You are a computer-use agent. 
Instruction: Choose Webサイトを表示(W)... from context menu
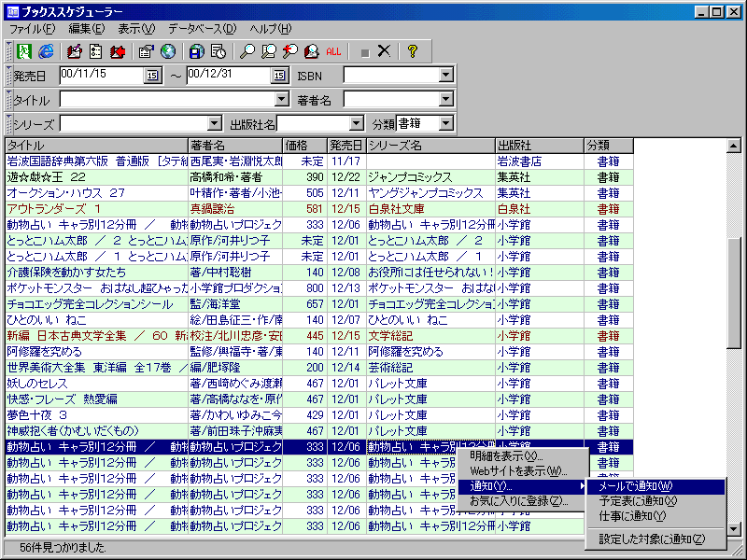pyautogui.click(x=521, y=471)
